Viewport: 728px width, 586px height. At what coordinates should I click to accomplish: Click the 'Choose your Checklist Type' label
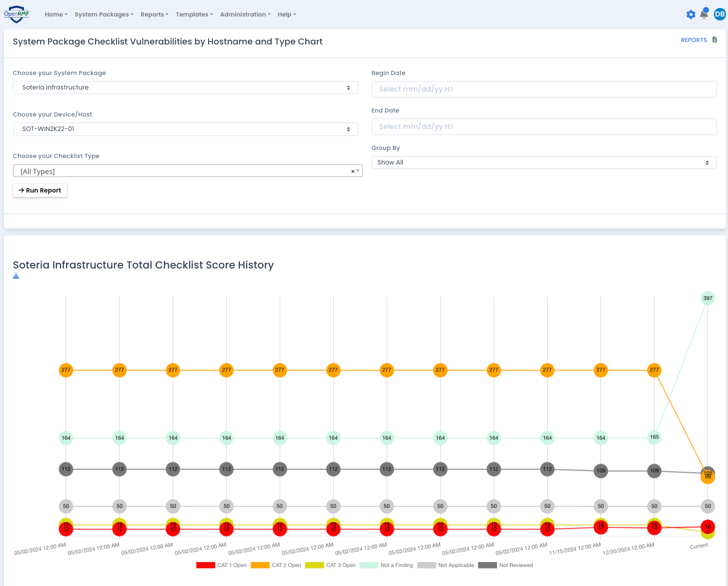point(56,156)
